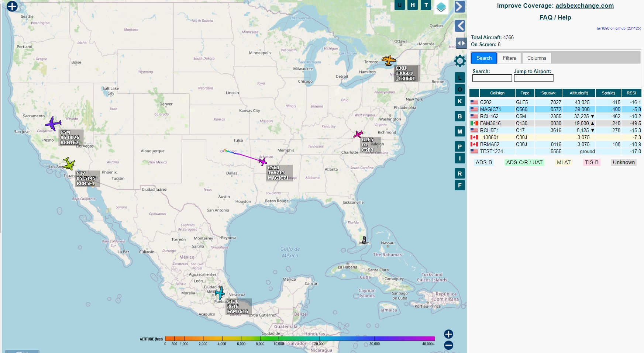Click the R map button

tap(459, 173)
